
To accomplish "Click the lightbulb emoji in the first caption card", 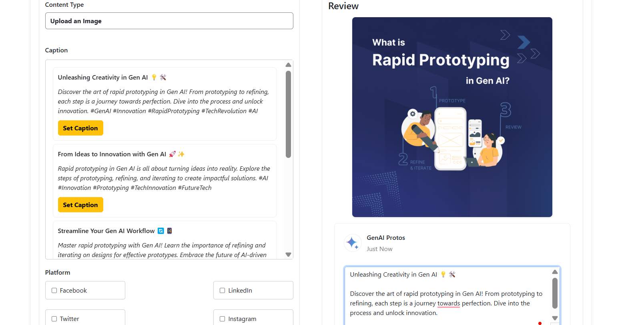I will pyautogui.click(x=154, y=77).
